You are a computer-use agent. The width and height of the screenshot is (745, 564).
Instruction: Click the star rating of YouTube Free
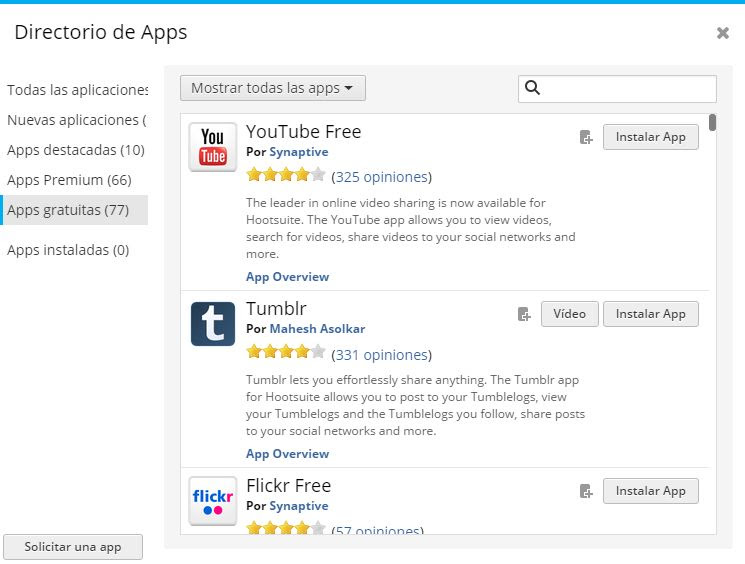pos(286,175)
